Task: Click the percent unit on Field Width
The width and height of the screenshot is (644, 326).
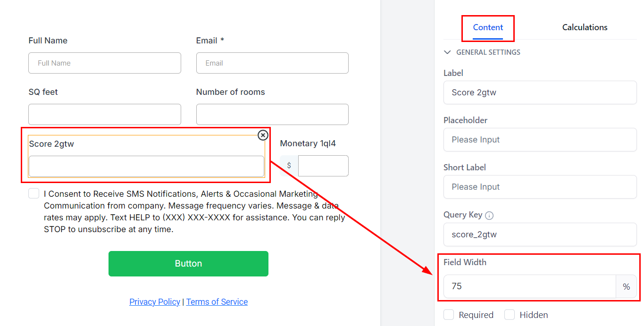Action: tap(626, 286)
